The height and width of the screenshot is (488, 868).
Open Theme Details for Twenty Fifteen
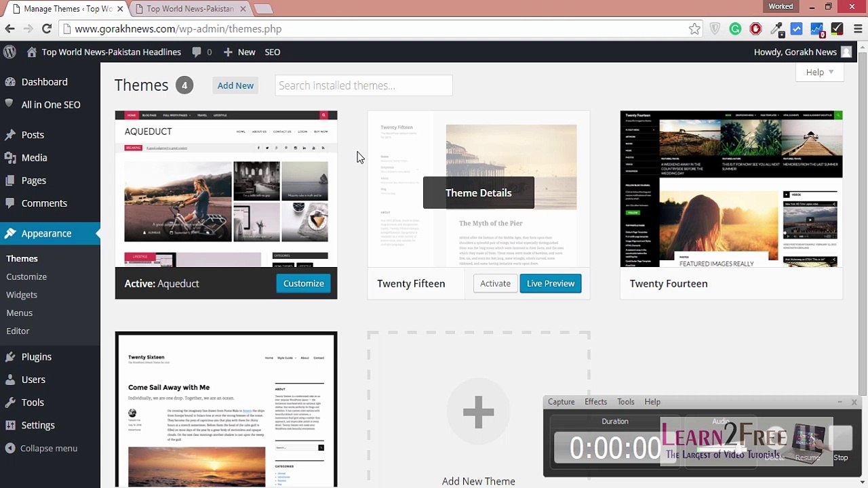pyautogui.click(x=479, y=192)
